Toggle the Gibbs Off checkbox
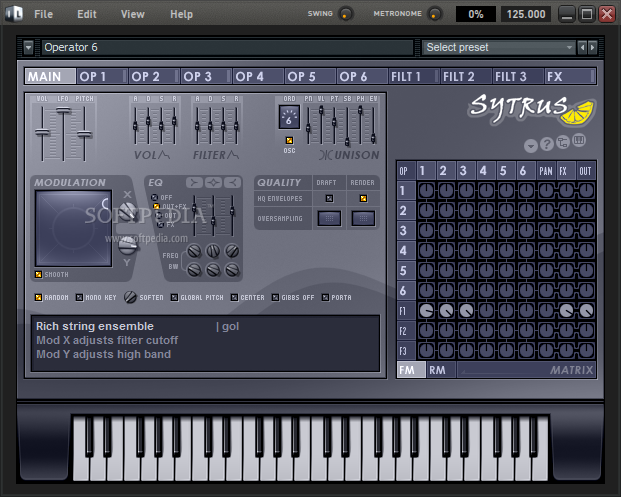Screen dimensions: 621x497 (275, 297)
